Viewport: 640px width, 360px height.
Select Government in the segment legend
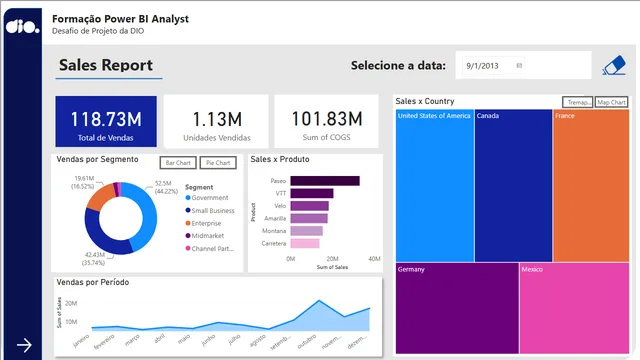pyautogui.click(x=207, y=198)
